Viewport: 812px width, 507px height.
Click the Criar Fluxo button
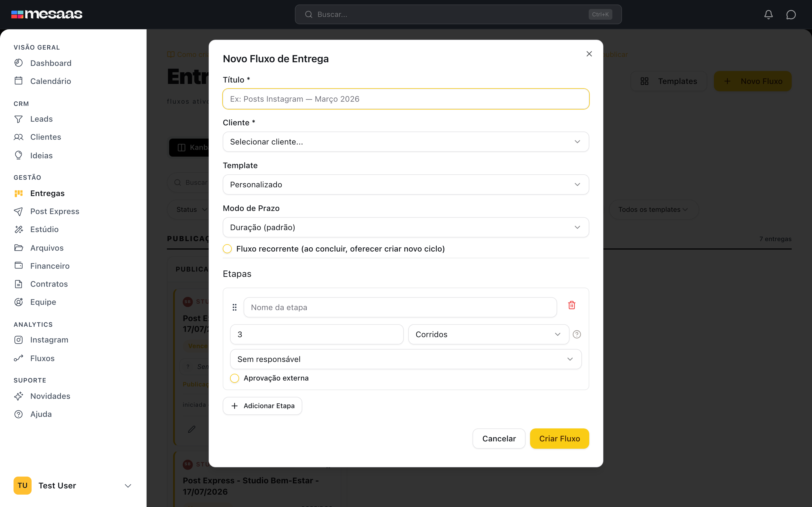click(x=559, y=439)
